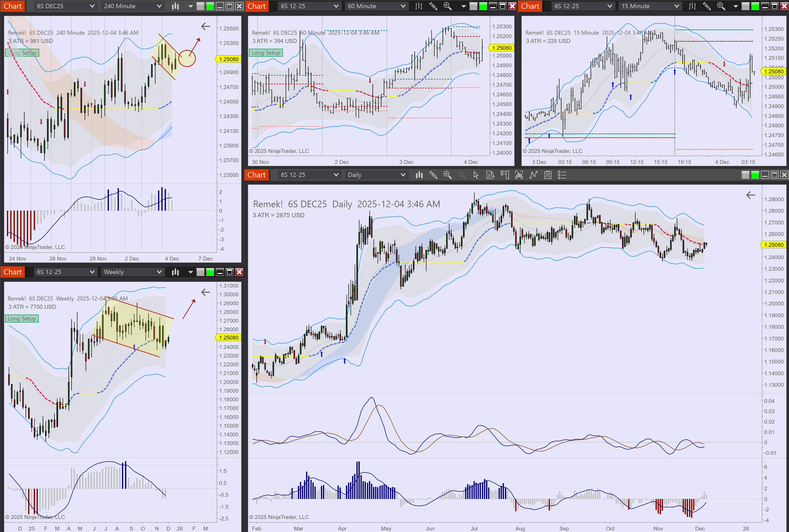
Task: Click gray instrument link swatch in Daily chart
Action: 745,175
